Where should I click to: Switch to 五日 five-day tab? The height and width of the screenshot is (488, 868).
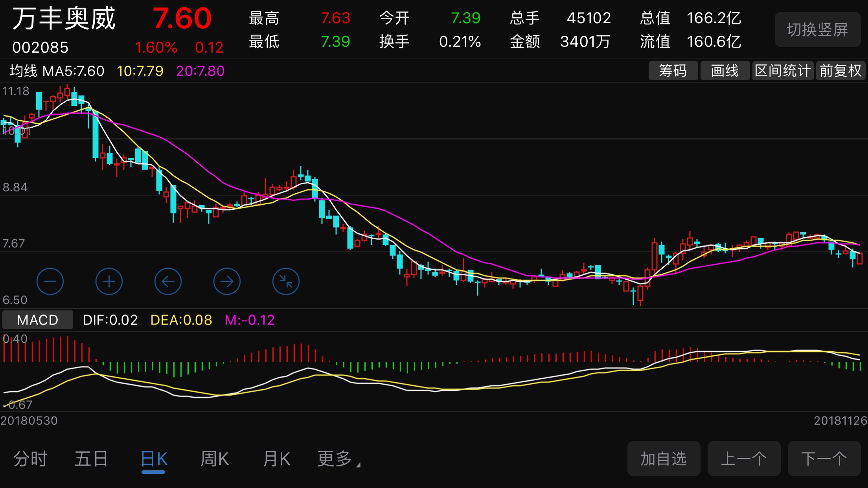point(91,459)
